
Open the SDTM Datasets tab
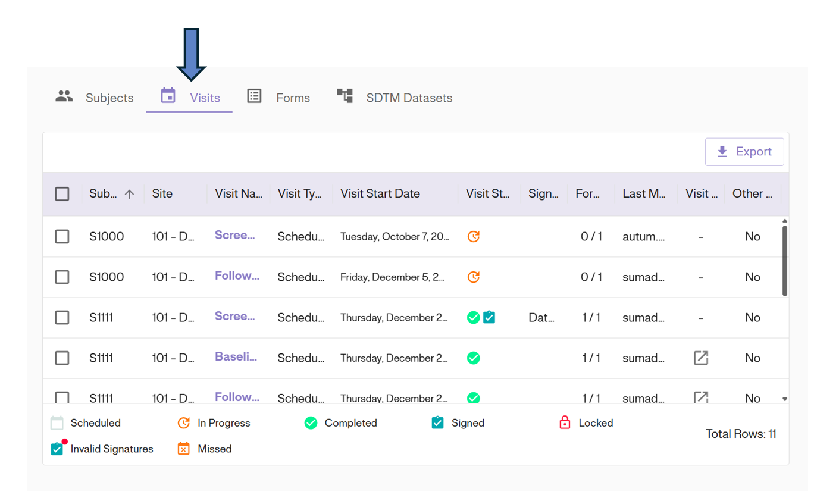395,98
